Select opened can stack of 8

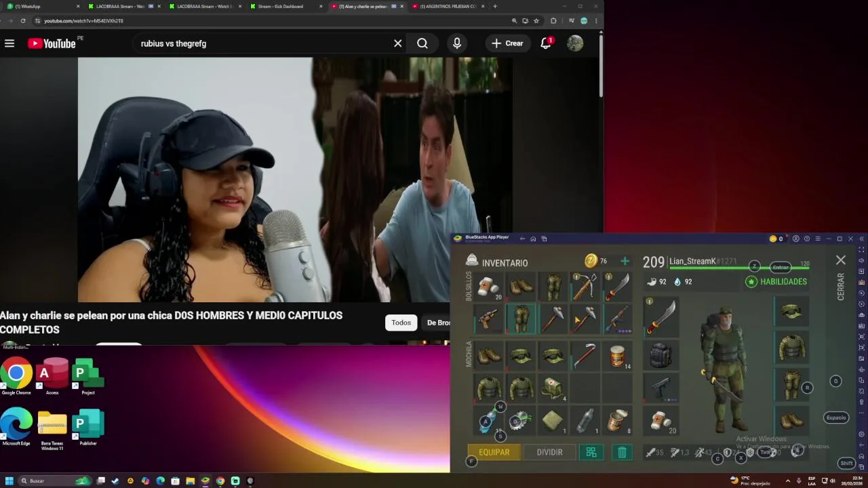[x=617, y=421]
